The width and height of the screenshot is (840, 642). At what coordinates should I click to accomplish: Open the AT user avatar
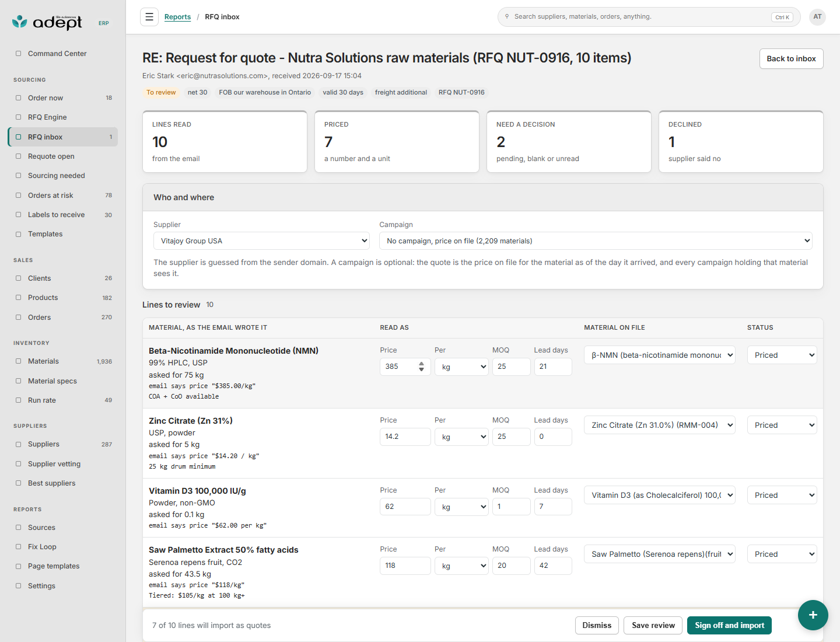[817, 17]
